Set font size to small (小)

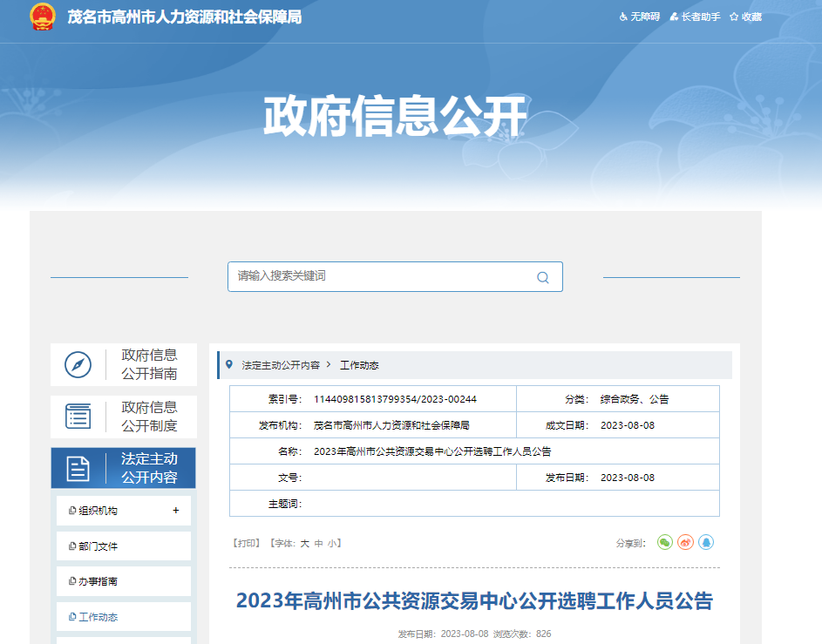click(332, 543)
